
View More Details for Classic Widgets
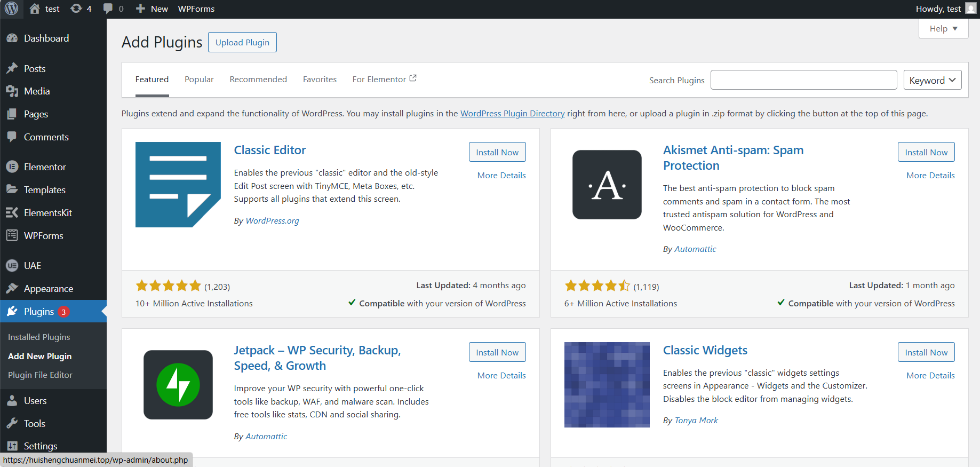pos(930,376)
